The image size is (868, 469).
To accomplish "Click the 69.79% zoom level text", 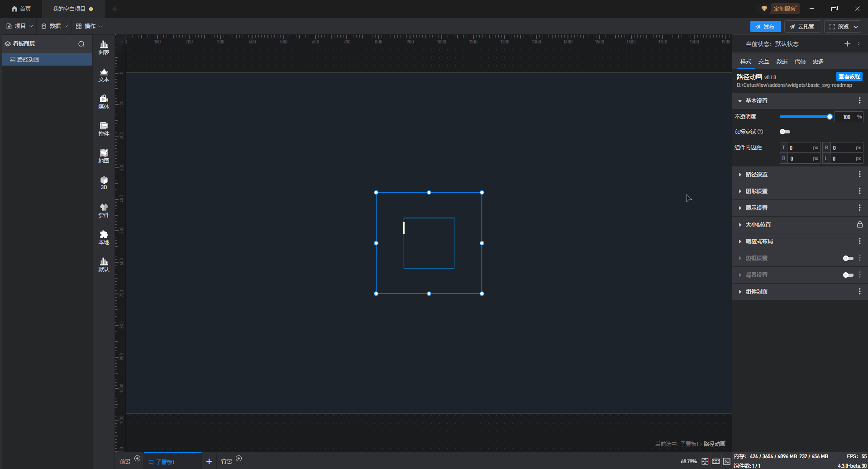I will pos(688,461).
